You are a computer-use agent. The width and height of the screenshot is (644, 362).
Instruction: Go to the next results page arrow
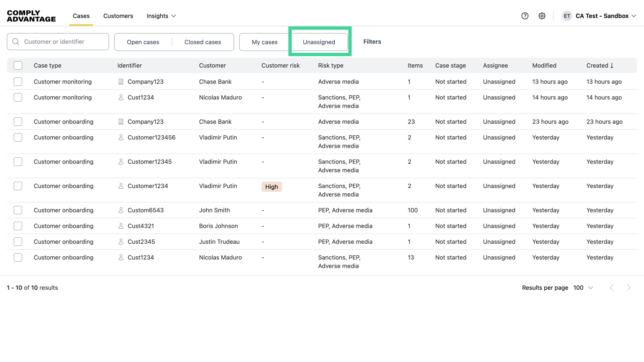tap(629, 288)
